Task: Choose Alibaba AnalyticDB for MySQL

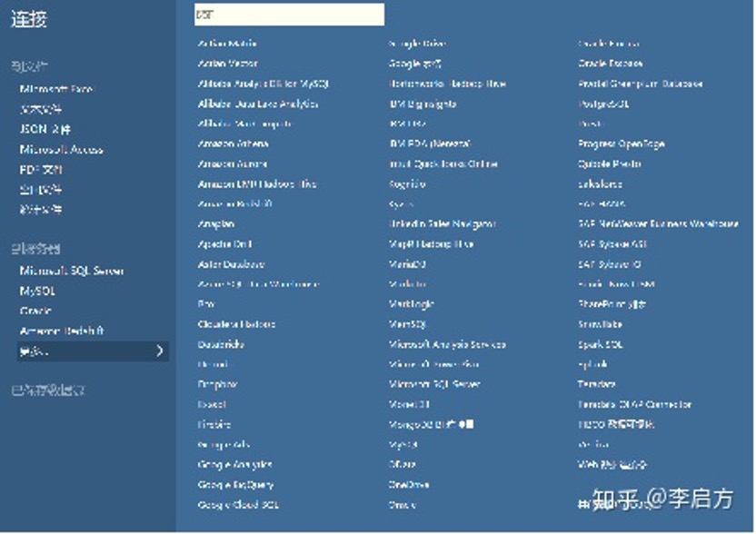Action: [x=263, y=84]
